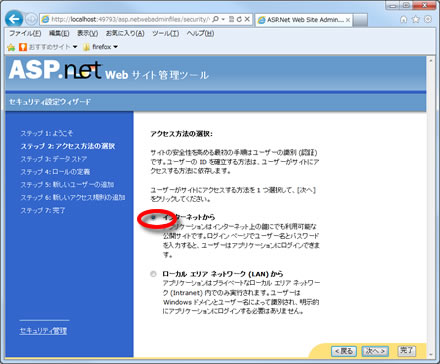
Task: Click the search magnifier in address bar
Action: pos(215,19)
